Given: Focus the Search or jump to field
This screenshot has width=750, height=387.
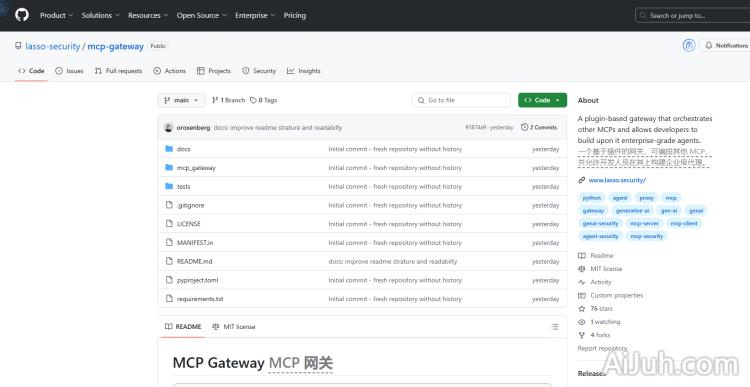Looking at the screenshot, I should click(x=693, y=15).
